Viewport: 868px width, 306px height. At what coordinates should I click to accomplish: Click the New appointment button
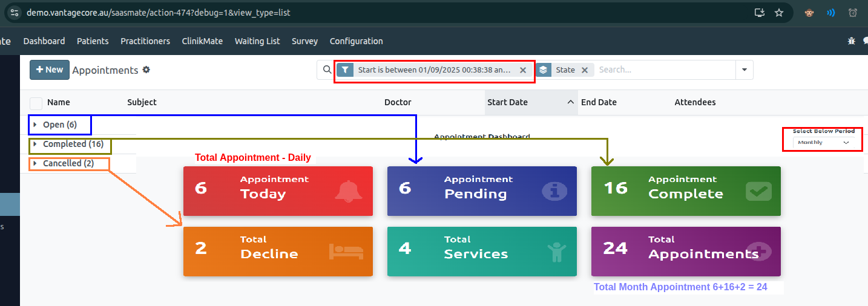tap(49, 70)
